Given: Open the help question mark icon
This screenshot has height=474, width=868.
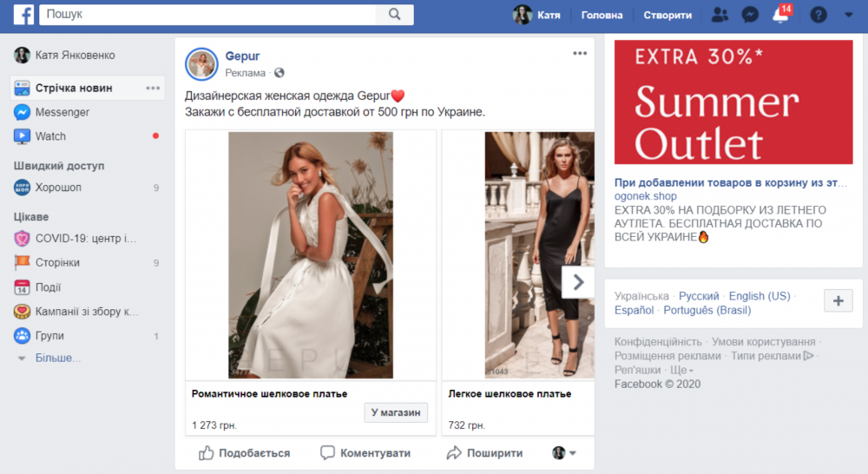Looking at the screenshot, I should (x=819, y=15).
